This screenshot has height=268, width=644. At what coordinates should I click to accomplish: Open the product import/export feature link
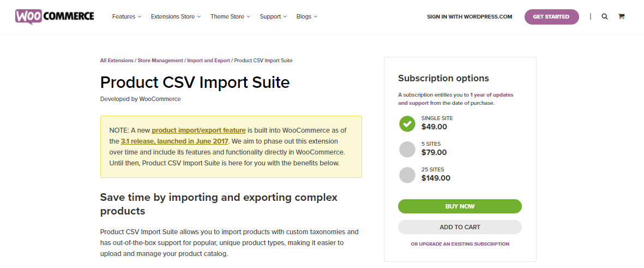199,130
